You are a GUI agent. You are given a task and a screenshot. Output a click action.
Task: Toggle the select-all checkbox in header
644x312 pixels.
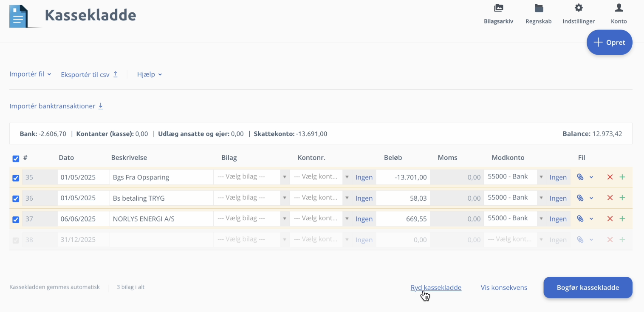tap(16, 159)
